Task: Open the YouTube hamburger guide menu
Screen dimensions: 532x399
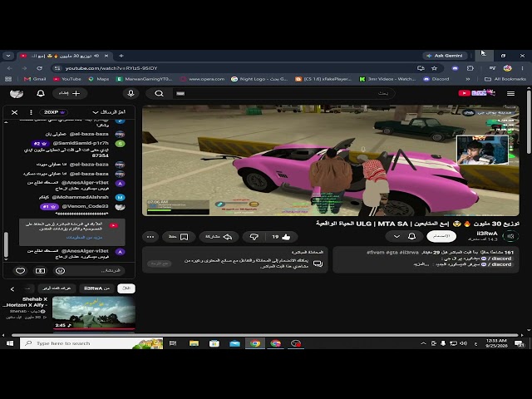Action: (510, 93)
